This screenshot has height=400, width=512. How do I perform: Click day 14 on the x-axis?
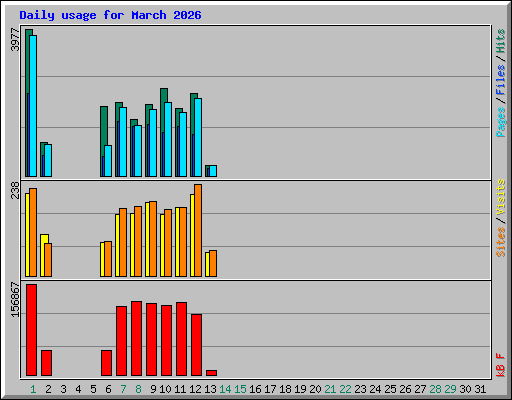click(x=225, y=389)
